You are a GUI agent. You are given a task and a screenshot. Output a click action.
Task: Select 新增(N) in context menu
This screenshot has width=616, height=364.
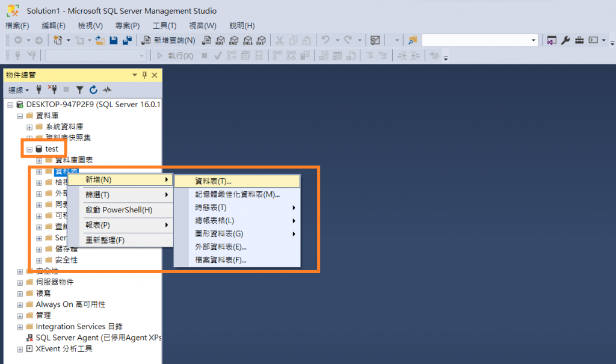pyautogui.click(x=120, y=180)
